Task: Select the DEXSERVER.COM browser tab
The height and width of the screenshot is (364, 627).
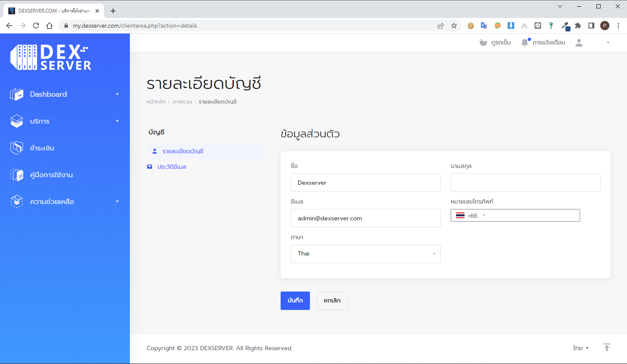Action: pos(50,10)
